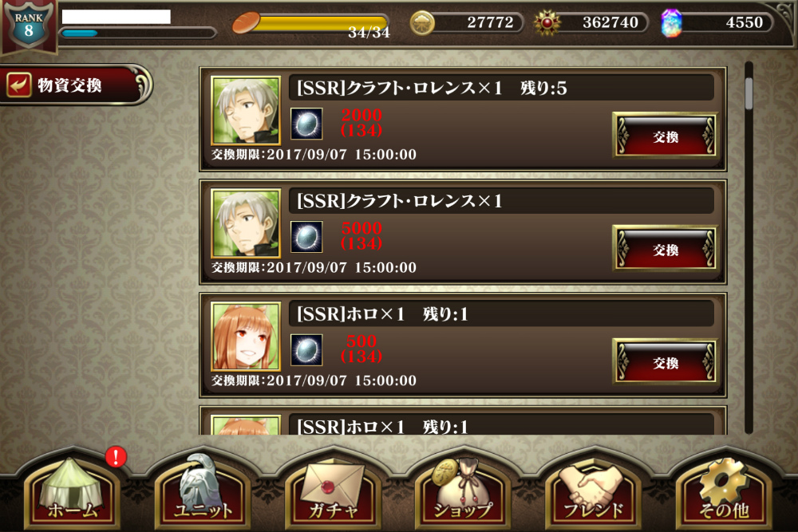Tap the RANK 8 shield badge
Viewport: 798px width, 532px height.
[29, 26]
